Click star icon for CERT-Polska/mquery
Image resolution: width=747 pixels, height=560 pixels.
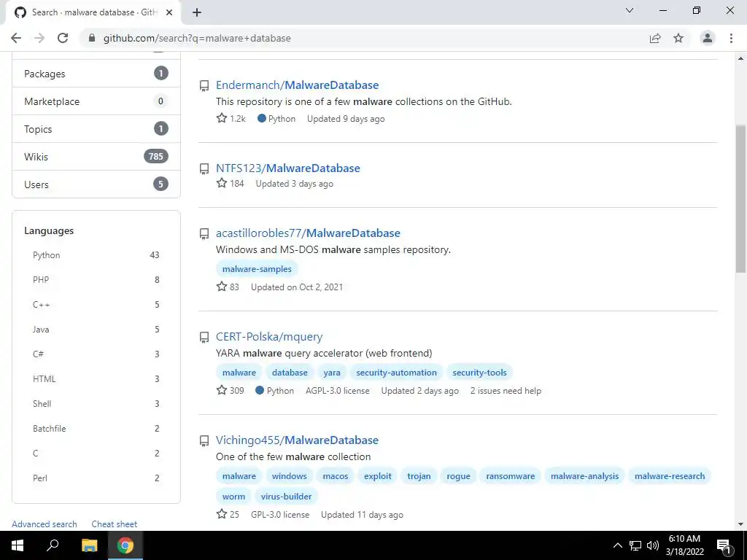click(222, 390)
